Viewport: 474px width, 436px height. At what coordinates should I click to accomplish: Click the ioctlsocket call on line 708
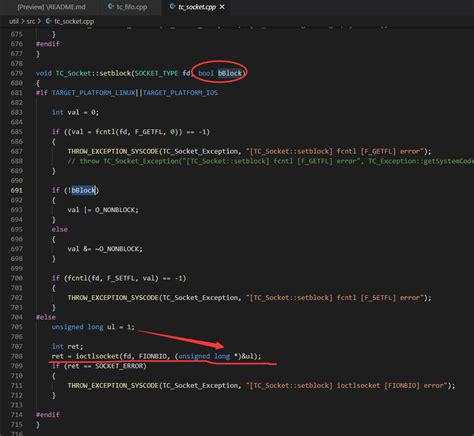pyautogui.click(x=97, y=356)
